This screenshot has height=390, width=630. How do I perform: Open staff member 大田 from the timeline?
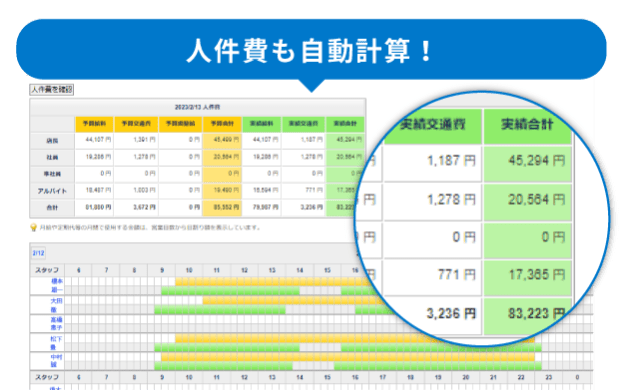pos(56,305)
